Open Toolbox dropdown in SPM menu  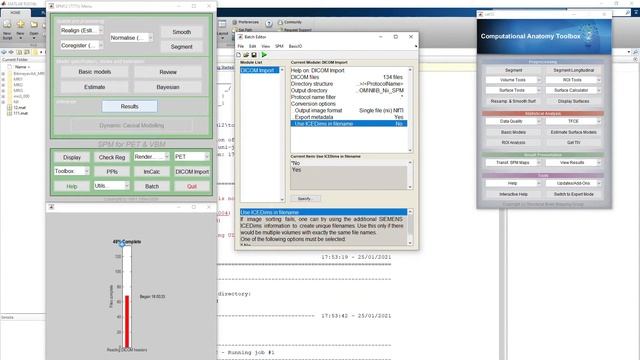click(71, 171)
